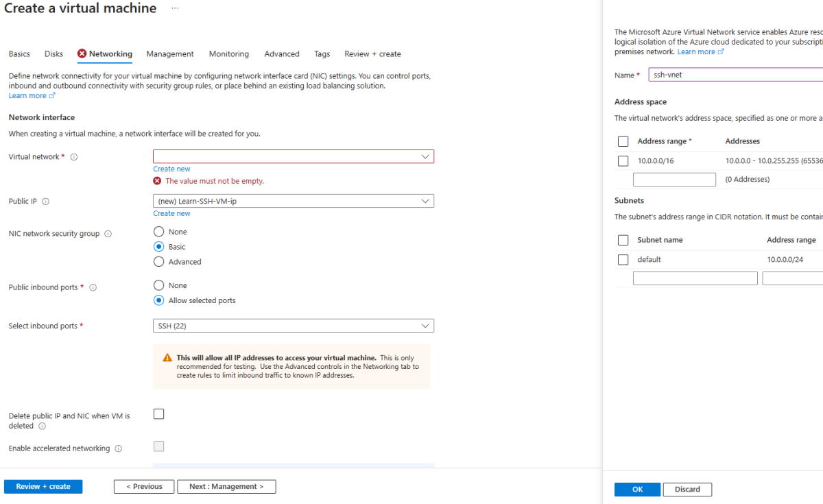Click the info icon beside Delete public IP
Viewport: 823px width, 504px height.
click(x=42, y=426)
